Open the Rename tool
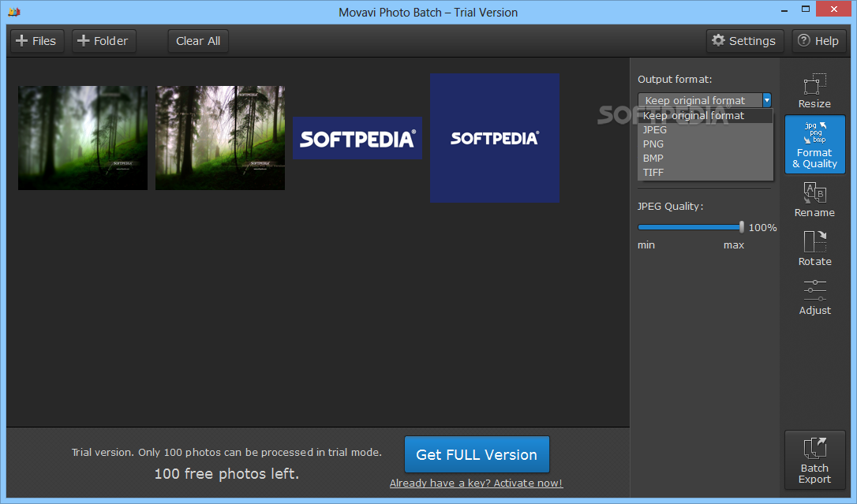 point(814,200)
